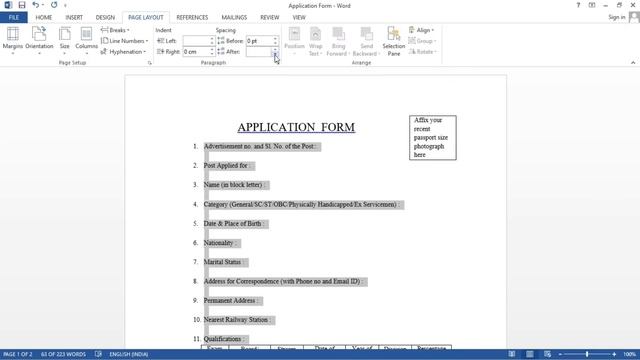The height and width of the screenshot is (360, 640).
Task: Click the Send Backward button
Action: [366, 41]
